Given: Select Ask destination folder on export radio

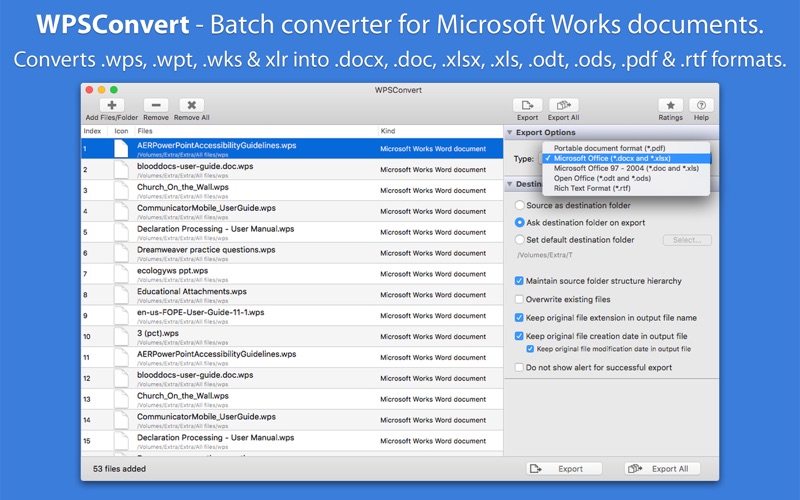Looking at the screenshot, I should pyautogui.click(x=519, y=222).
